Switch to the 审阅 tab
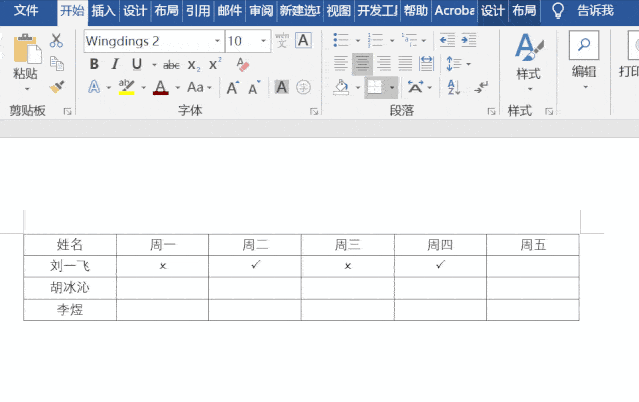Viewport: 639px width, 402px height. 261,10
